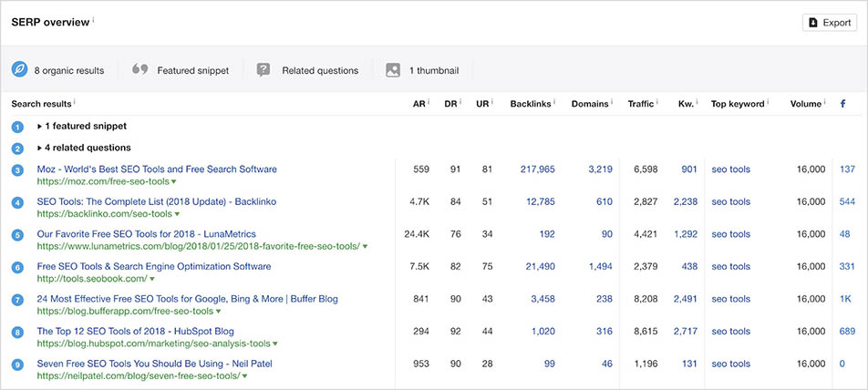Click the position 9 circle badge
Screen dimensions: 868x390
pyautogui.click(x=17, y=365)
